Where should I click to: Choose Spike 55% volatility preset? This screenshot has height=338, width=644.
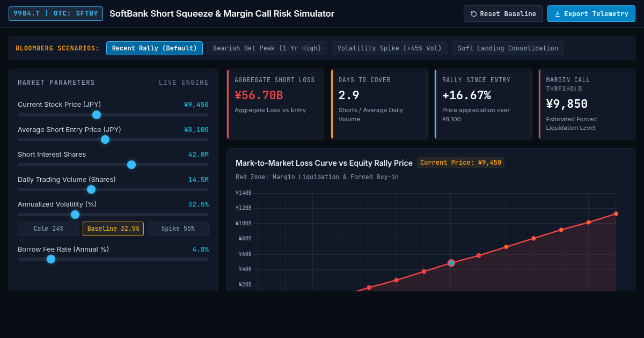[178, 229]
